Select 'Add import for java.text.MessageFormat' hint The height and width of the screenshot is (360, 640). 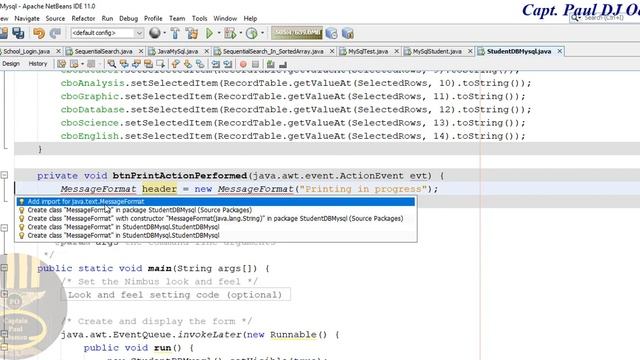tap(216, 202)
